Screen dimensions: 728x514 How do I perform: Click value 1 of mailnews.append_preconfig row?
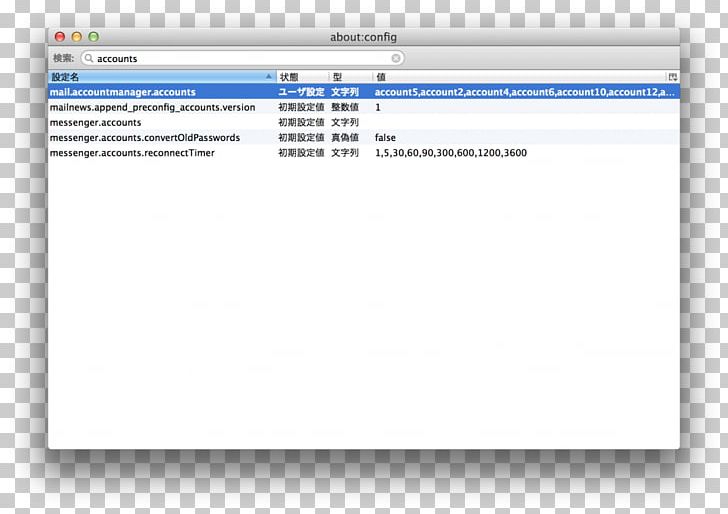coord(378,107)
